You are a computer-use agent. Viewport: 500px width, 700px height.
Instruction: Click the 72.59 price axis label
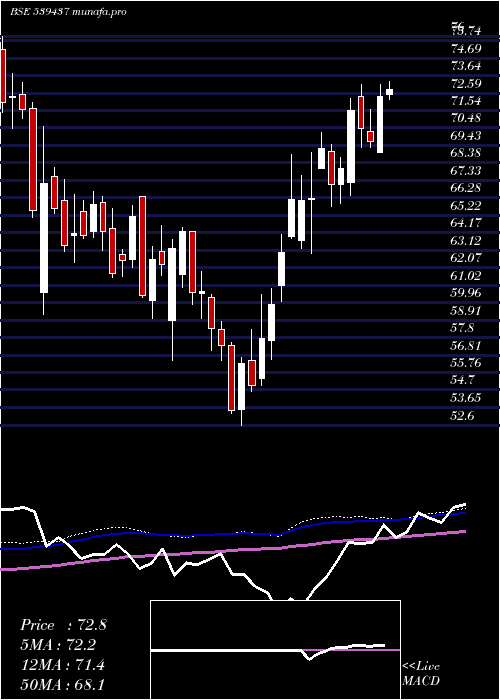click(466, 83)
